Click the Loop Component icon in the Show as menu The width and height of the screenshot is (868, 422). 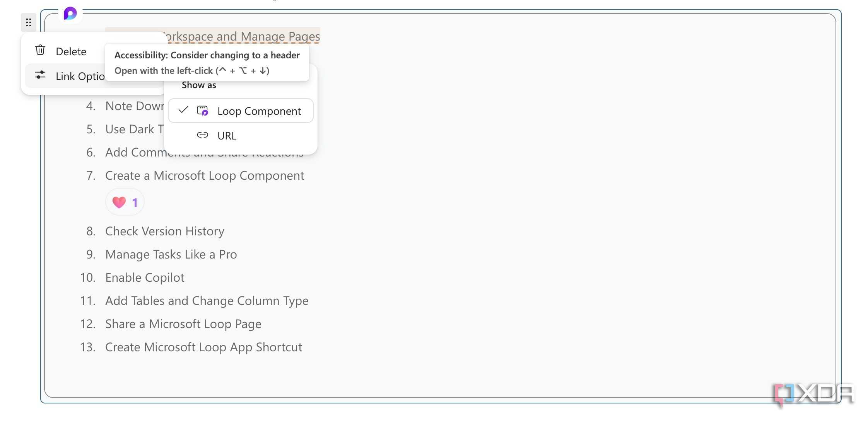[x=202, y=111]
